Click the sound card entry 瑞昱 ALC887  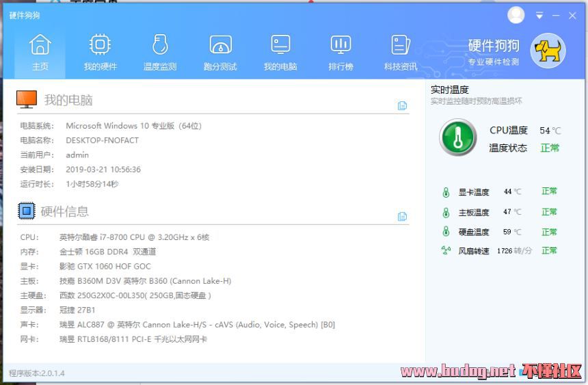click(x=197, y=325)
